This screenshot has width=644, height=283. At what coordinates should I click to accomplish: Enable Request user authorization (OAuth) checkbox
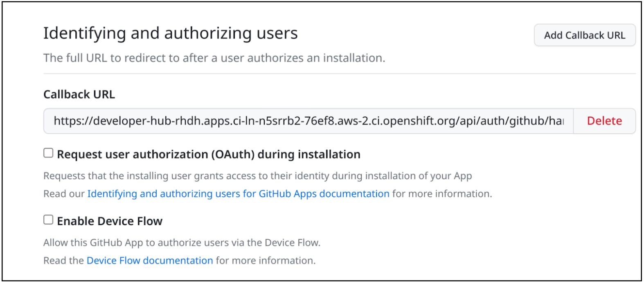(x=48, y=153)
